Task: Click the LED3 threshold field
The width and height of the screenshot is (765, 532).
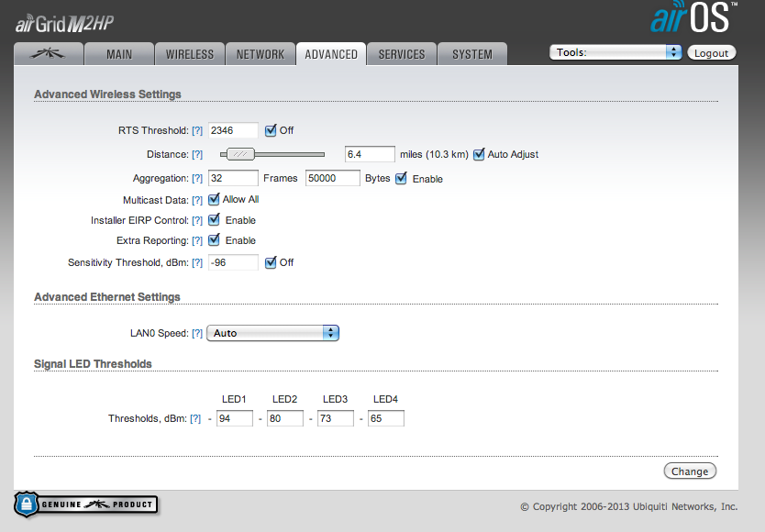Action: click(x=336, y=418)
